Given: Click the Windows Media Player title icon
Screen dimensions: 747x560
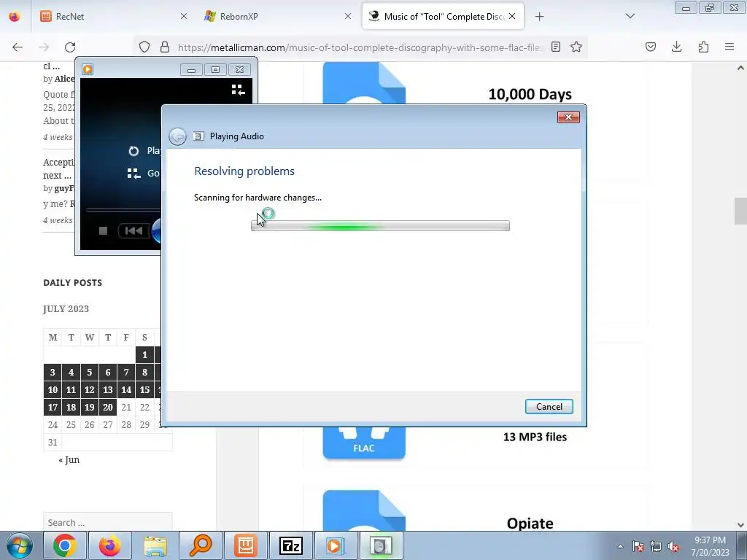Looking at the screenshot, I should 88,69.
